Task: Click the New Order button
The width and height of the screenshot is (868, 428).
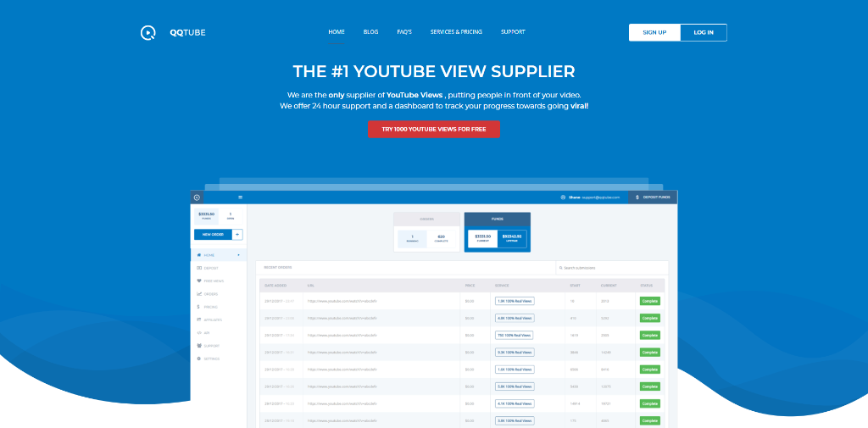Action: click(213, 235)
